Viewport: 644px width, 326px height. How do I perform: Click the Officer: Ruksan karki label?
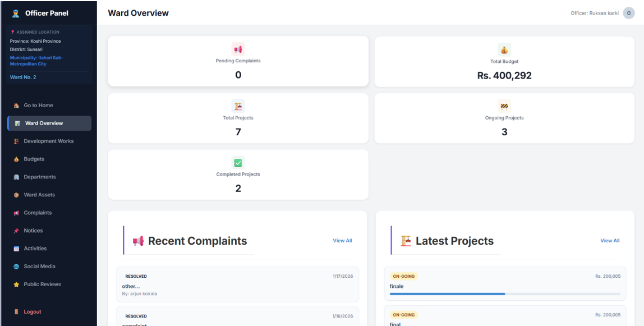595,13
